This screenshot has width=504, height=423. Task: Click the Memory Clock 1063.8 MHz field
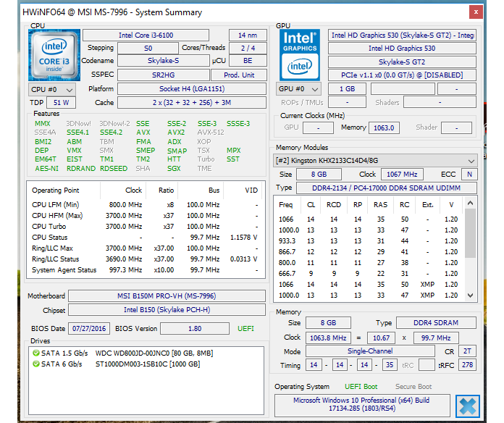[328, 338]
